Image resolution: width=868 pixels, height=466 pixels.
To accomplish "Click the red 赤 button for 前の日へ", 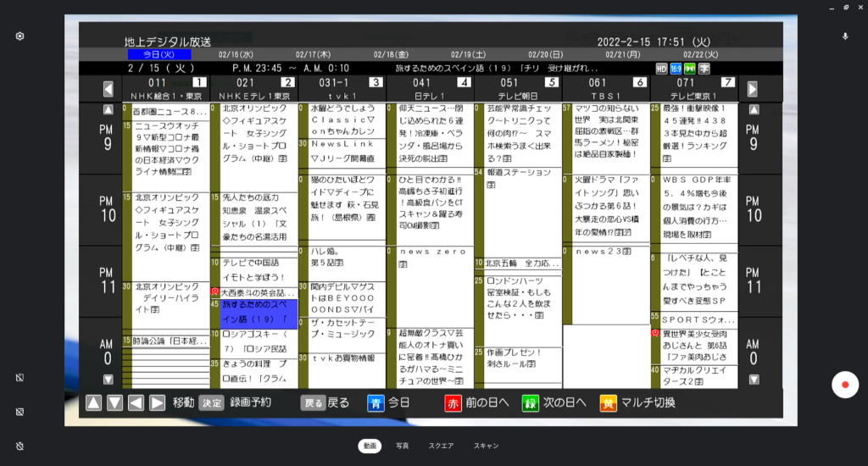I will (x=453, y=403).
